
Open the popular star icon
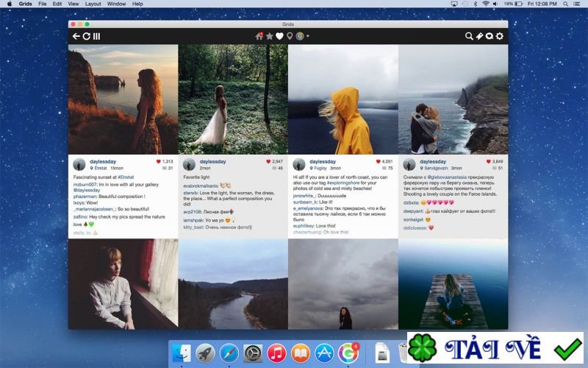point(269,36)
